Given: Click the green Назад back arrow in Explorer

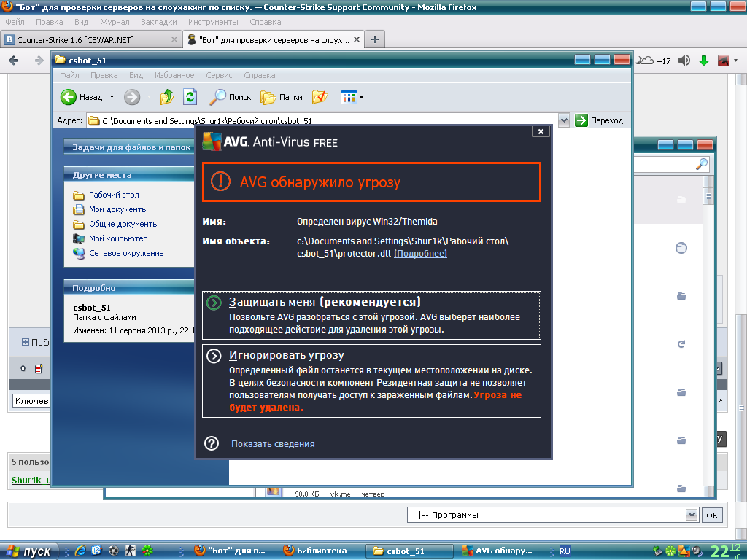Looking at the screenshot, I should point(68,97).
